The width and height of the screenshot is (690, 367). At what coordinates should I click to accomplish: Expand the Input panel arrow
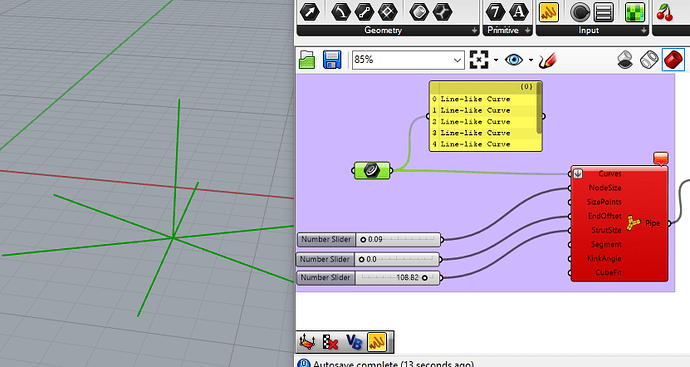click(644, 30)
